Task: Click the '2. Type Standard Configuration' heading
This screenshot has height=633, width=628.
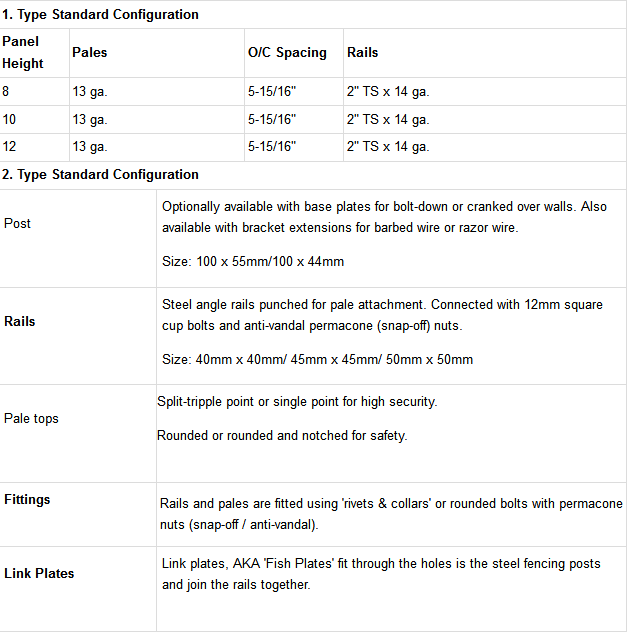Action: coord(100,174)
